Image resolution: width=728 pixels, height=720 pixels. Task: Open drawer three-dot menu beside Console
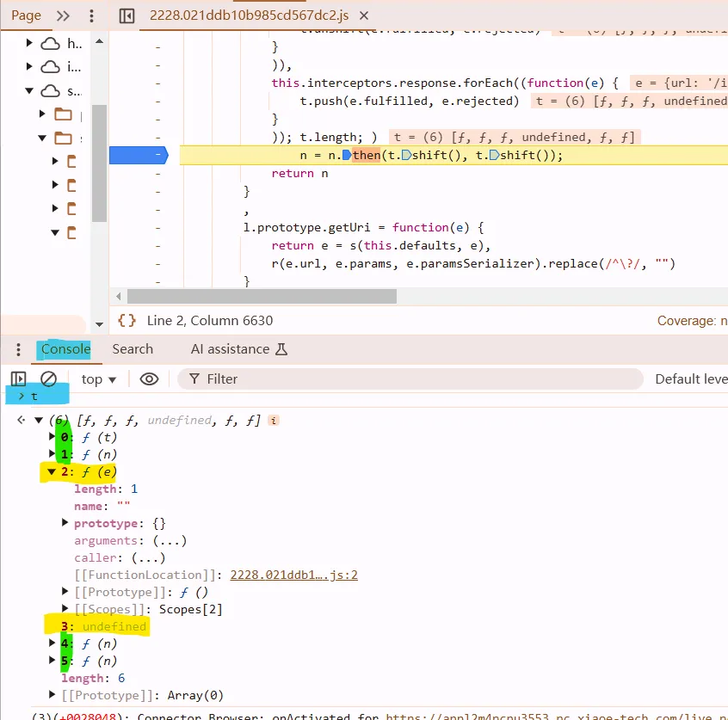[18, 349]
